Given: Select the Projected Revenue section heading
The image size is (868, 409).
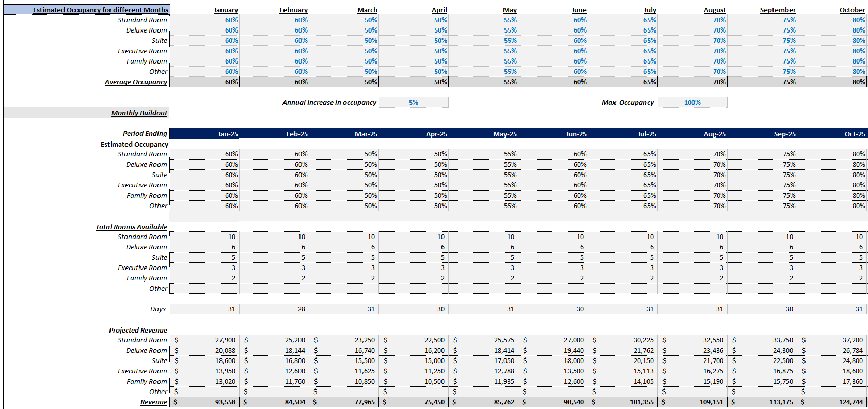Looking at the screenshot, I should pyautogui.click(x=138, y=330).
